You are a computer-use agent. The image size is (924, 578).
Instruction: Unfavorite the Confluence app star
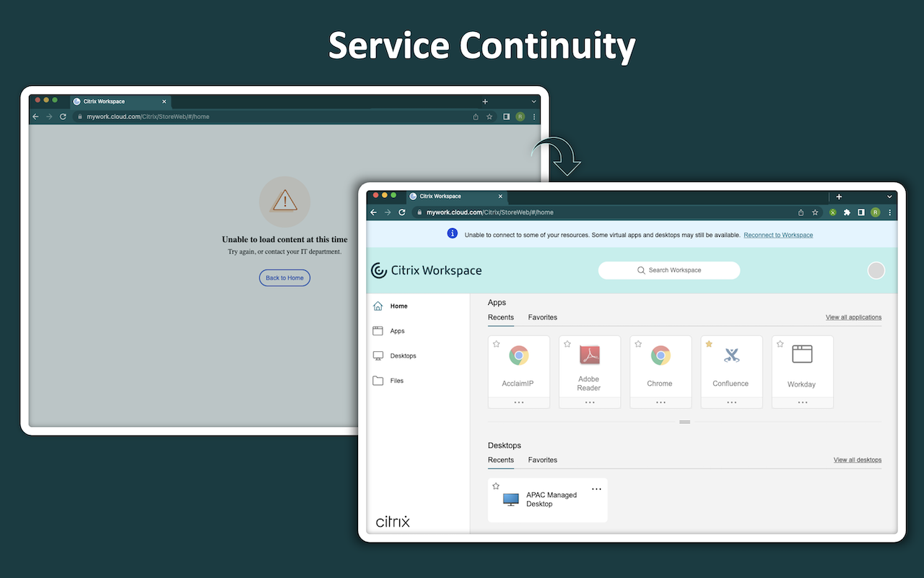[x=708, y=344]
